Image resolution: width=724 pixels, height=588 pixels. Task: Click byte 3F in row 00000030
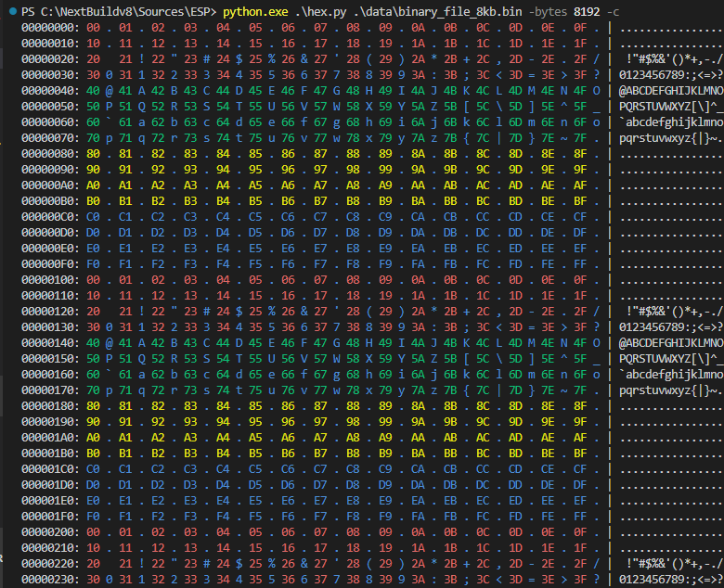click(580, 75)
